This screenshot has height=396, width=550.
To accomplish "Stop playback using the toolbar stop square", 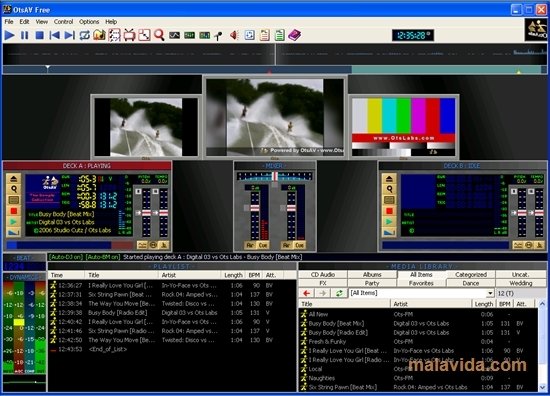I will point(40,35).
